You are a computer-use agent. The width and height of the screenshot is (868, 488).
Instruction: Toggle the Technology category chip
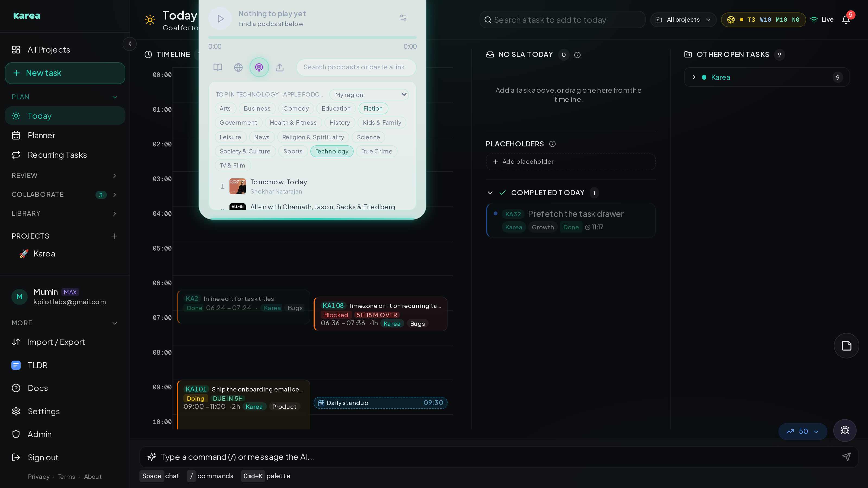[331, 151]
